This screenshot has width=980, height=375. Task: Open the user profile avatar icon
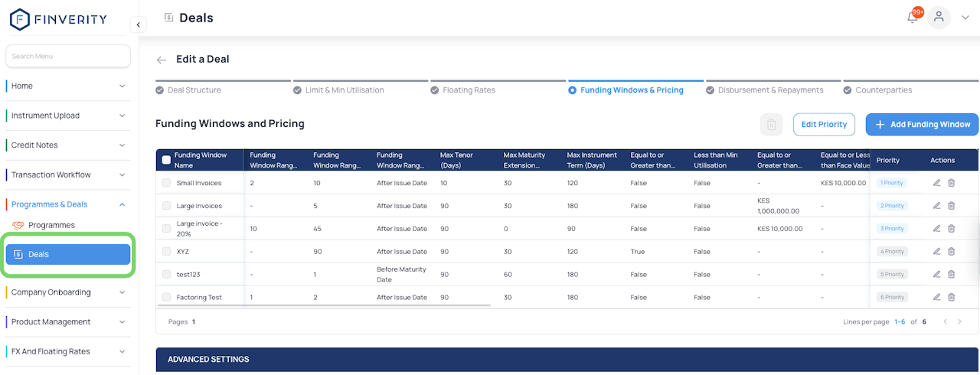coord(939,18)
